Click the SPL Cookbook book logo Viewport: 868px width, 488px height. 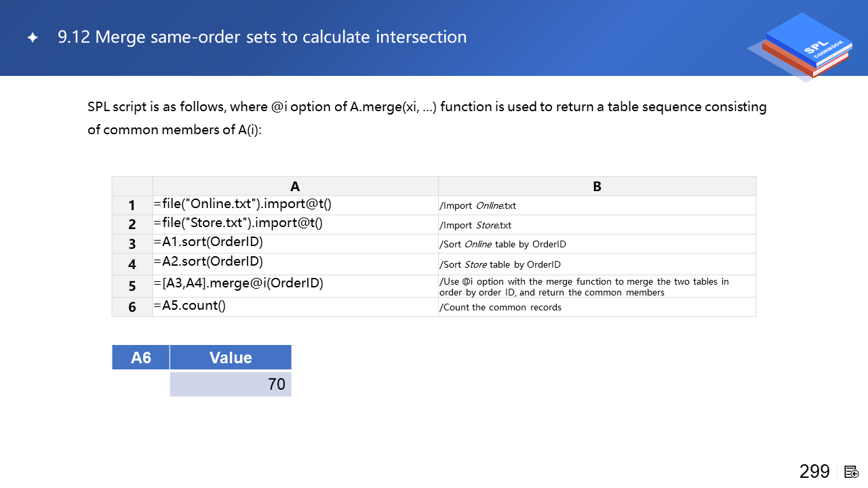point(800,46)
